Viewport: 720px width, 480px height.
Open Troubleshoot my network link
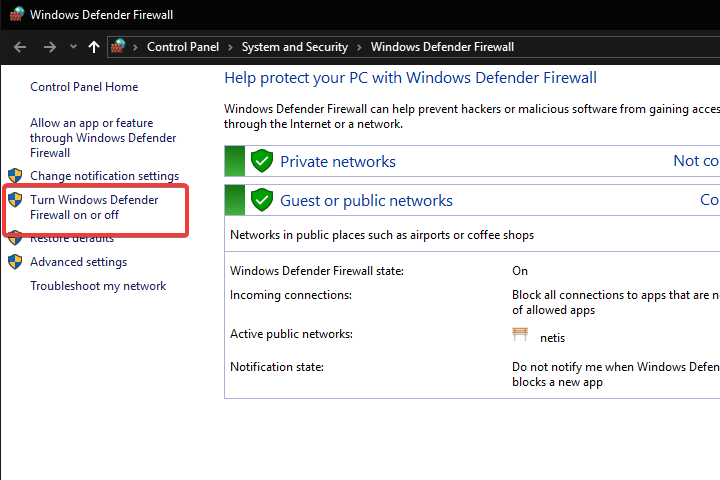click(98, 286)
